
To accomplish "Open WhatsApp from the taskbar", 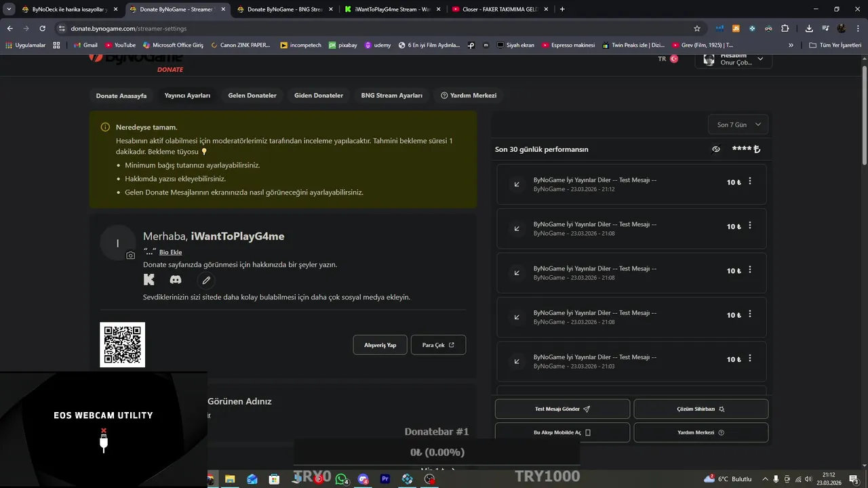I will (x=341, y=479).
